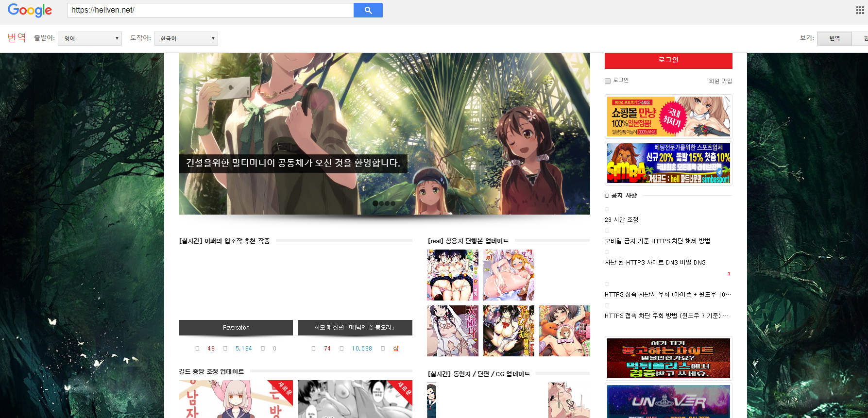The width and height of the screenshot is (868, 418).
Task: Select the 번역 view button
Action: [834, 38]
